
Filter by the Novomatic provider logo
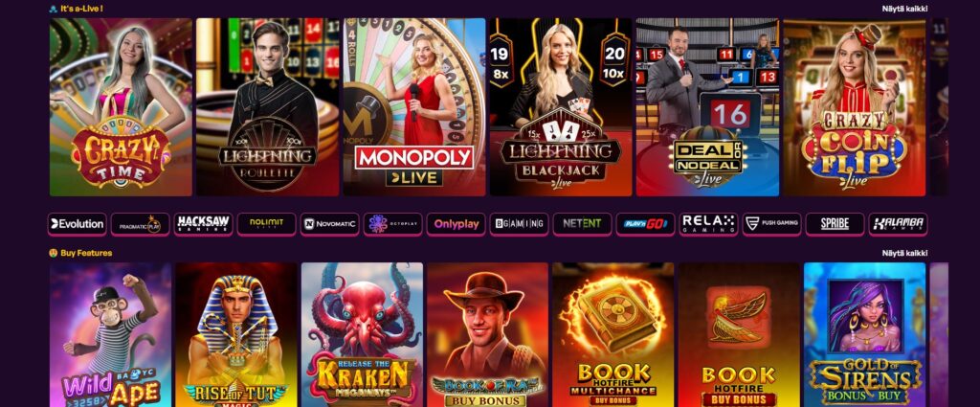coord(329,224)
